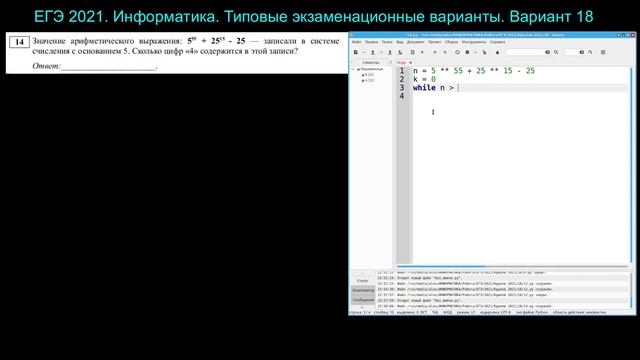Click the up arrow above the Статус tab

(362, 273)
